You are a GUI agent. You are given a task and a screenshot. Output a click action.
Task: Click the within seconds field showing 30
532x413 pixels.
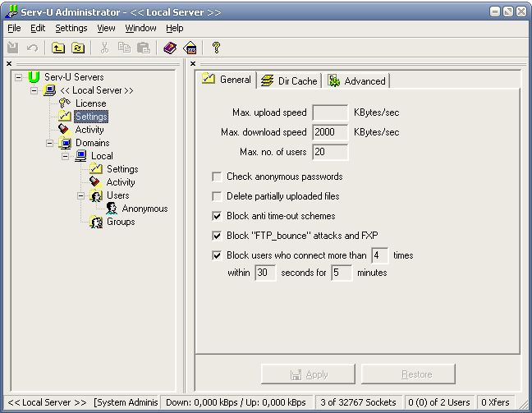point(265,273)
